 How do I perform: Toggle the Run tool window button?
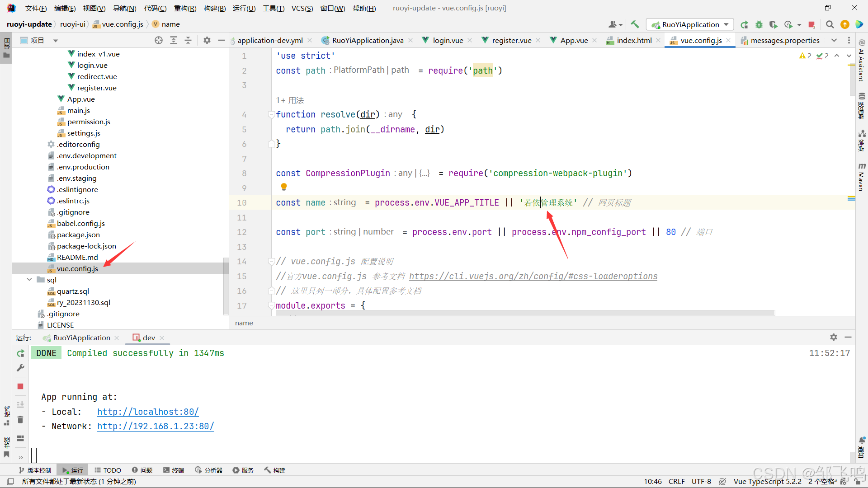73,470
